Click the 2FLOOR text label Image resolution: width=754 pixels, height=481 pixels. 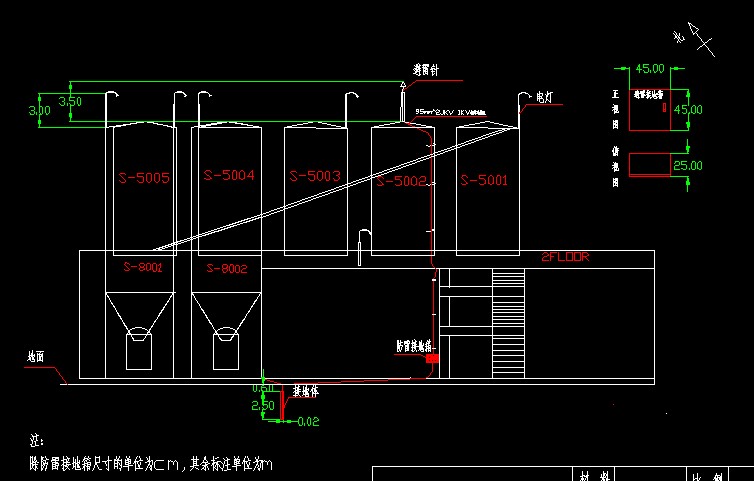point(566,257)
